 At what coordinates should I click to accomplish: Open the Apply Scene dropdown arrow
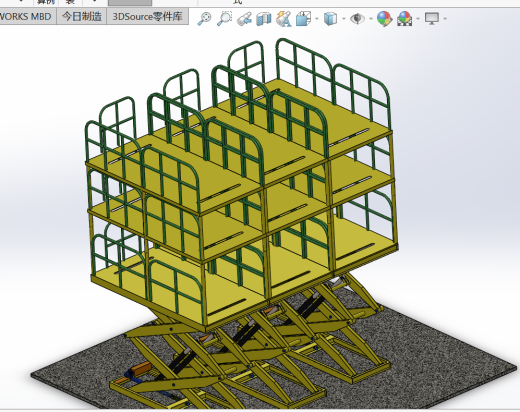click(x=417, y=19)
